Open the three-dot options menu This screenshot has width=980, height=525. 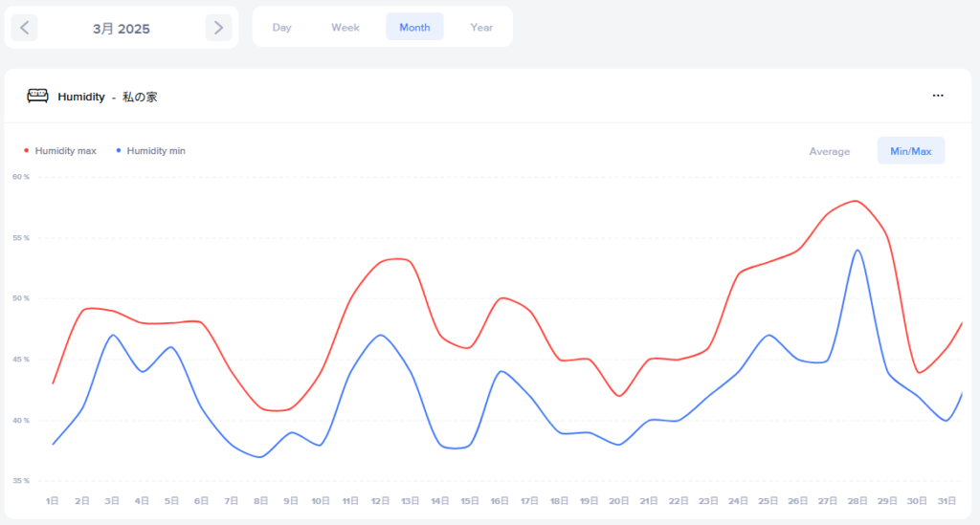tap(938, 96)
